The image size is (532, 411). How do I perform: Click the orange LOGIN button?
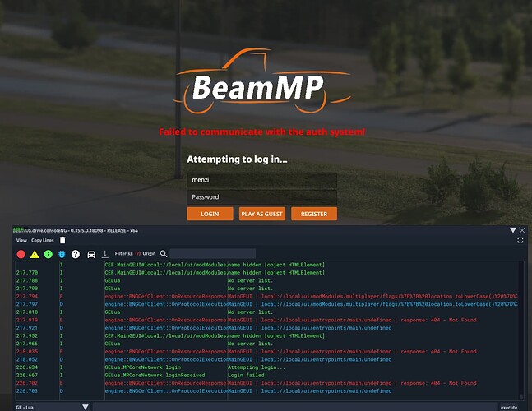210,214
